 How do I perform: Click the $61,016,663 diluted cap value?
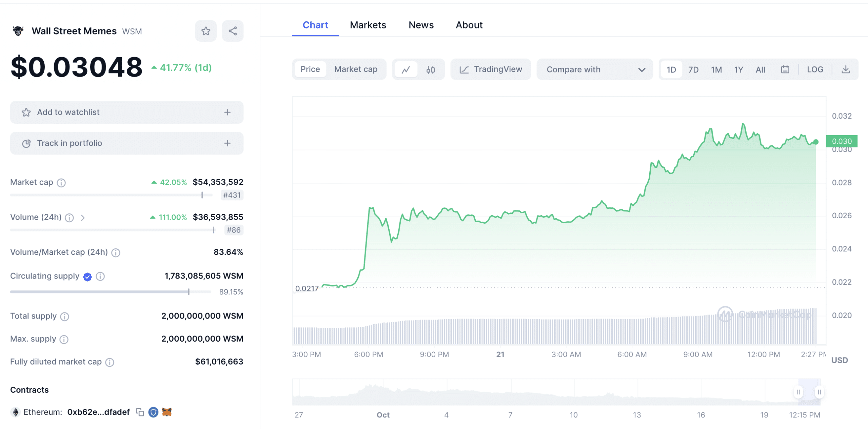coord(219,362)
